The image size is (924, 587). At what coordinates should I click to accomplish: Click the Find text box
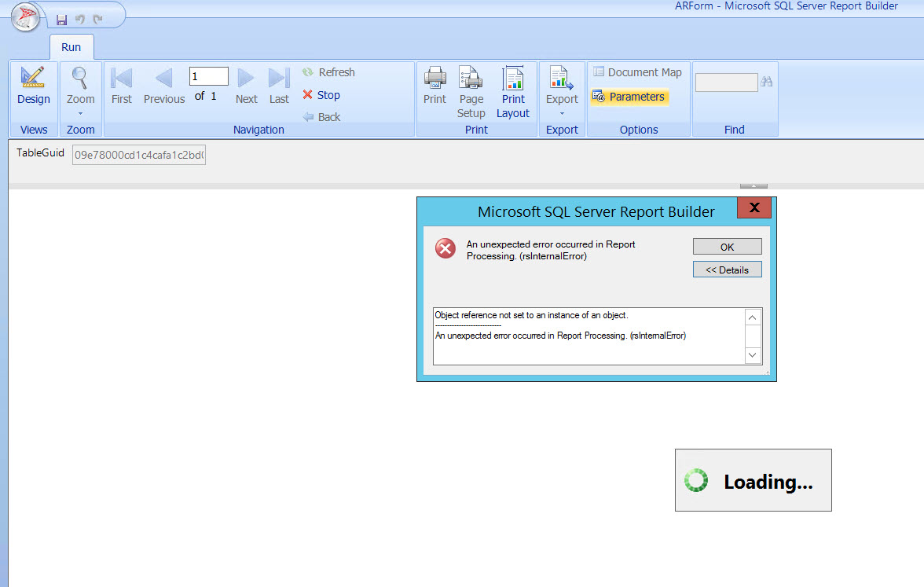tap(727, 83)
